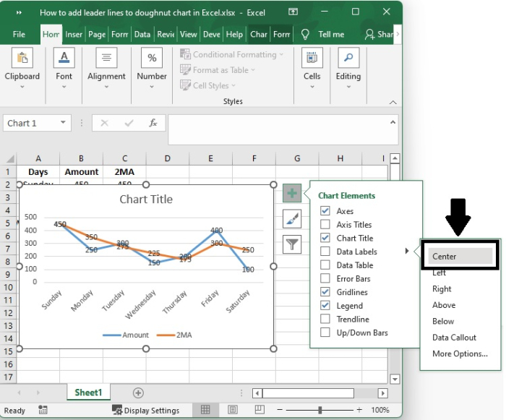The height and width of the screenshot is (420, 506).
Task: Switch to the Data ribbon tab
Action: (142, 34)
